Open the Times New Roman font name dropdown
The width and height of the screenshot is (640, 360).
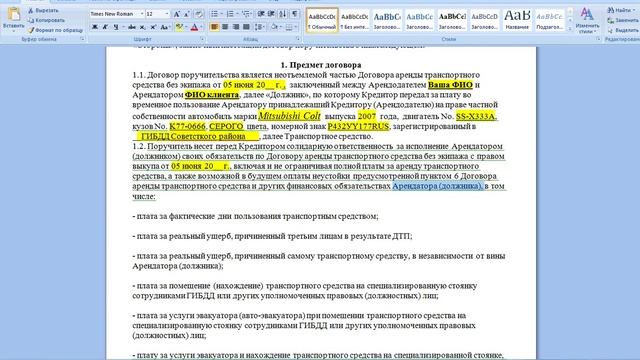pos(142,14)
